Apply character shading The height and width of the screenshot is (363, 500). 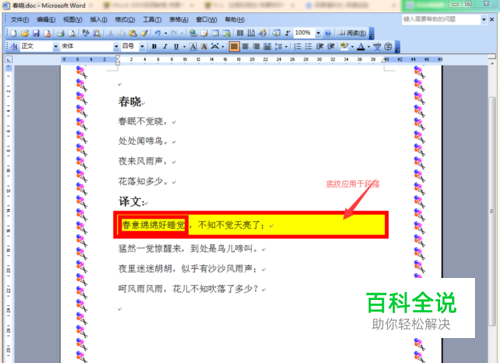pyautogui.click(x=204, y=46)
